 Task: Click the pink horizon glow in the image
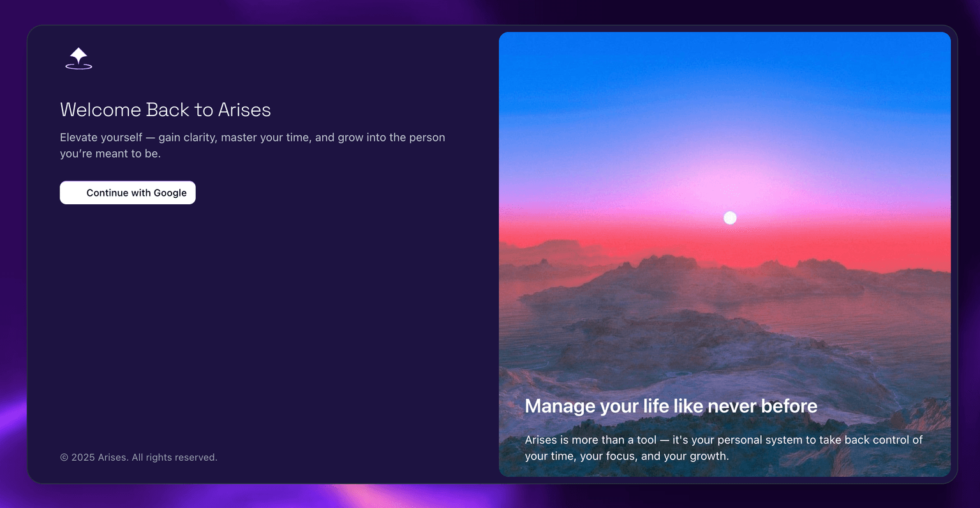725,191
